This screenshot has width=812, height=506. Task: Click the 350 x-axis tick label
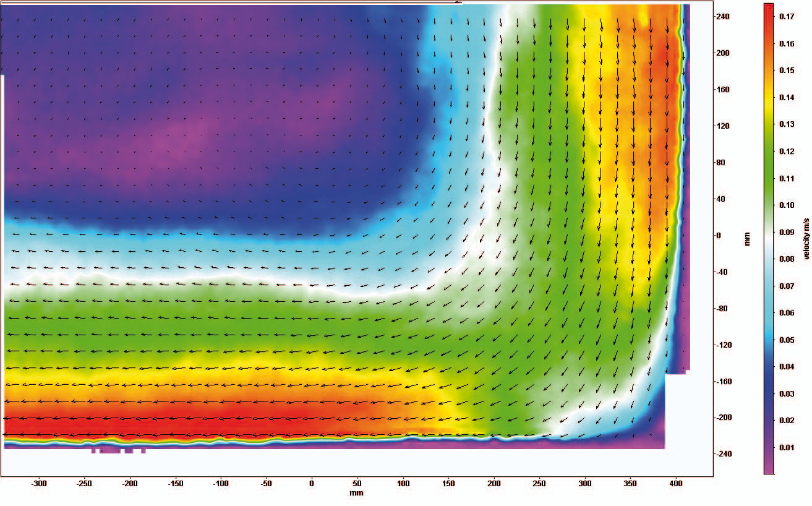[630, 484]
